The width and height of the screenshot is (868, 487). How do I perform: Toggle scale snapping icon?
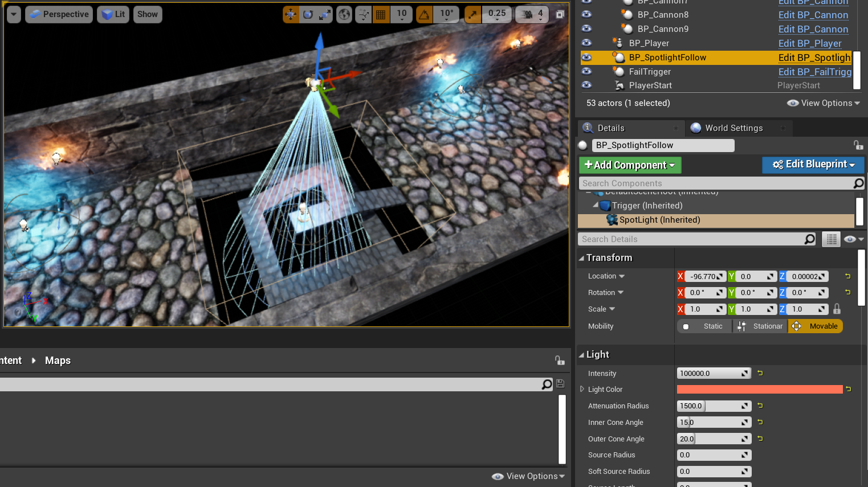coord(472,14)
